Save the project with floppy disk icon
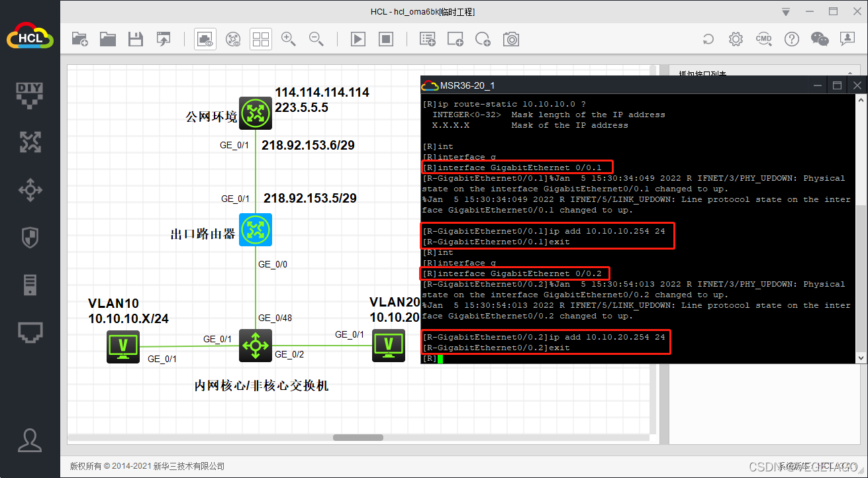Viewport: 868px width, 478px height. tap(136, 40)
